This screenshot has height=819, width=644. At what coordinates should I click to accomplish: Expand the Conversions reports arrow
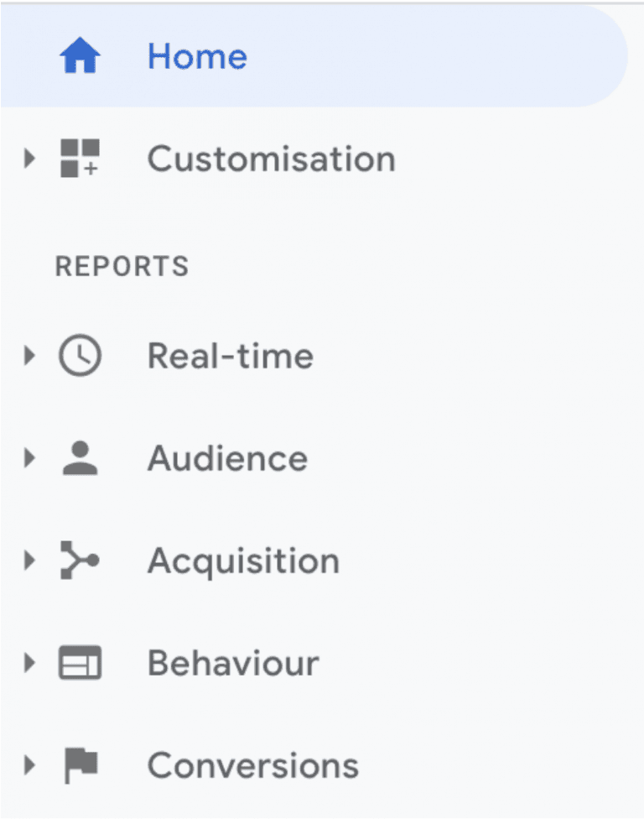point(29,765)
